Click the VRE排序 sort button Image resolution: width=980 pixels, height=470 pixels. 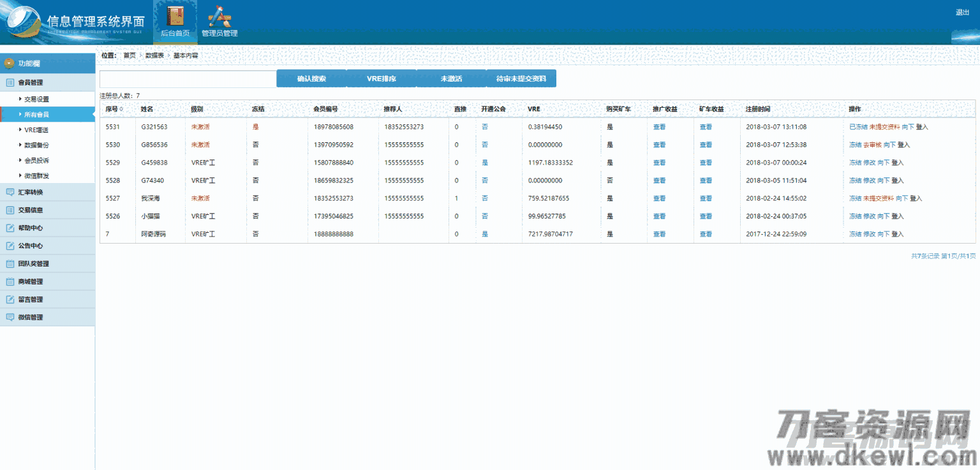click(382, 78)
